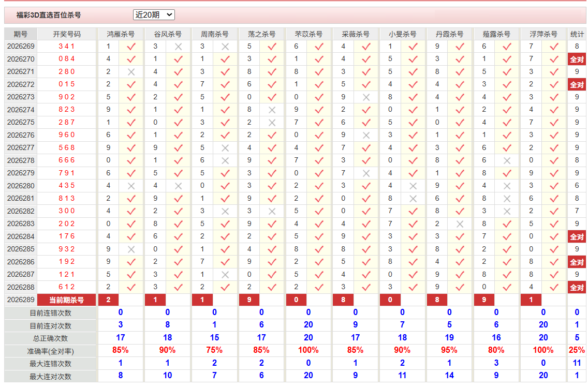
Task: Open the 近20期 period range dropdown
Action: (154, 14)
